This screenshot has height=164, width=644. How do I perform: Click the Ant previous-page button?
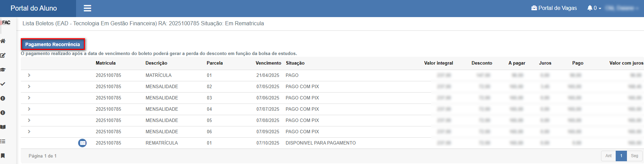coord(609,156)
